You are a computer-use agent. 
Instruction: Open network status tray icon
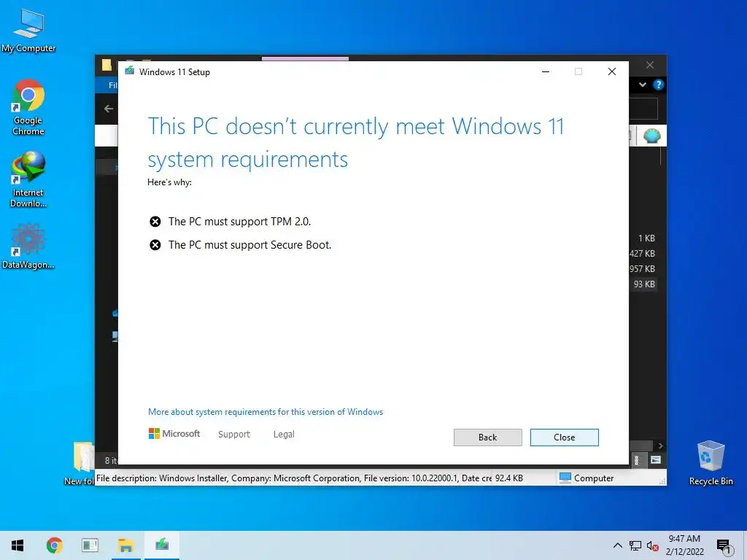point(635,545)
